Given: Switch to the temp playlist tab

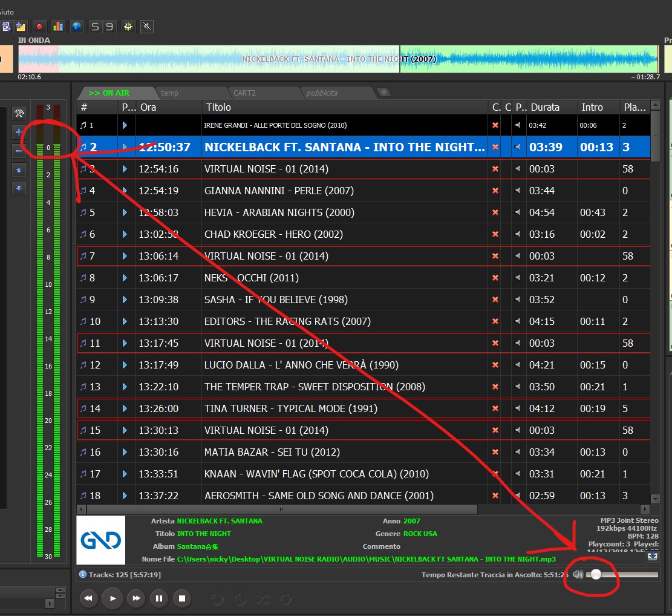Looking at the screenshot, I should coord(169,93).
